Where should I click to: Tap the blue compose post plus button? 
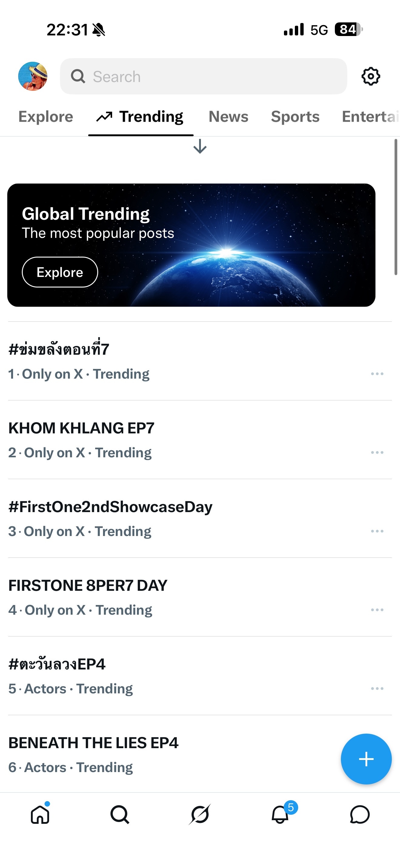(x=366, y=759)
